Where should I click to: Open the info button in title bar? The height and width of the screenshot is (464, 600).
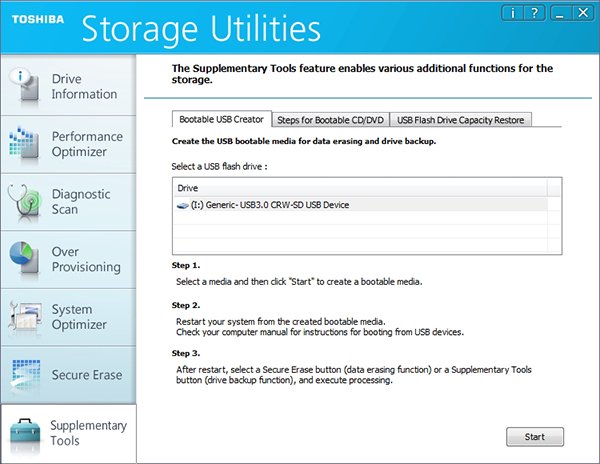coord(512,14)
